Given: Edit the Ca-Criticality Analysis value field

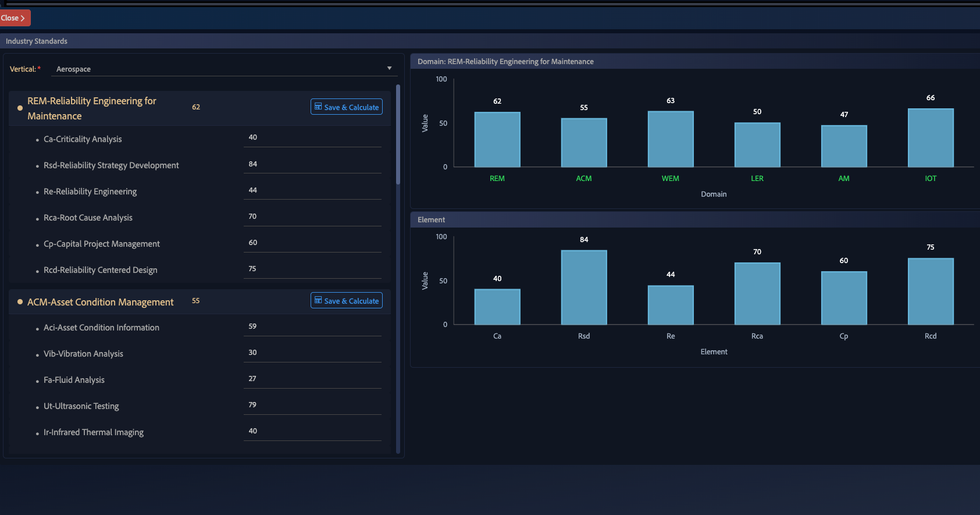Looking at the screenshot, I should pyautogui.click(x=311, y=138).
